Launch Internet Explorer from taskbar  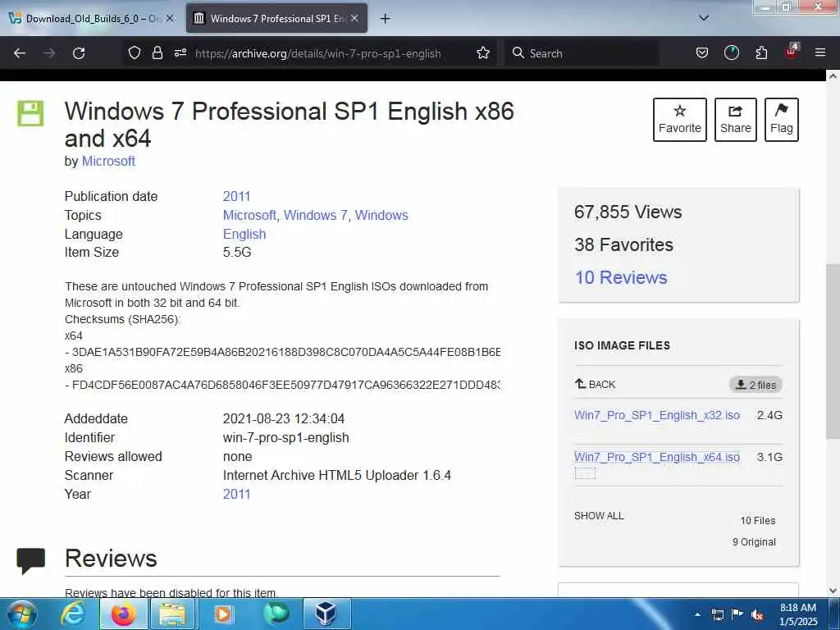pyautogui.click(x=73, y=614)
